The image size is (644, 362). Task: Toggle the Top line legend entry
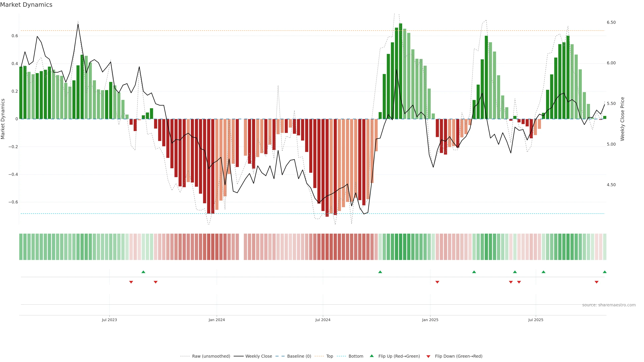(x=330, y=356)
